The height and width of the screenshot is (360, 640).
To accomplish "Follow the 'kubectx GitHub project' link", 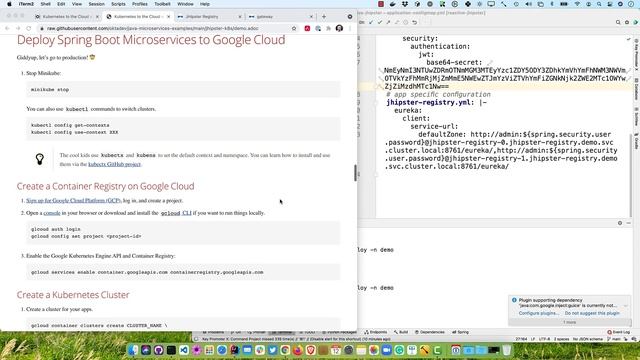I will 114,164.
